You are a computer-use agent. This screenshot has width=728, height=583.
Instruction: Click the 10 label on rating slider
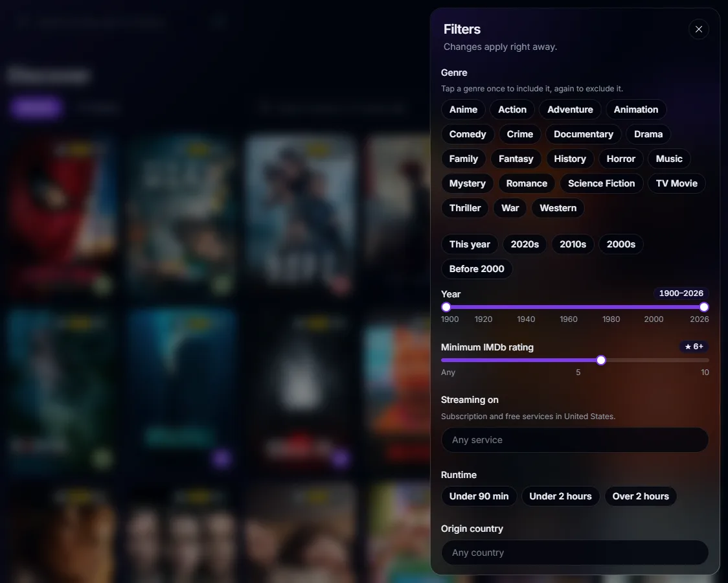[705, 372]
